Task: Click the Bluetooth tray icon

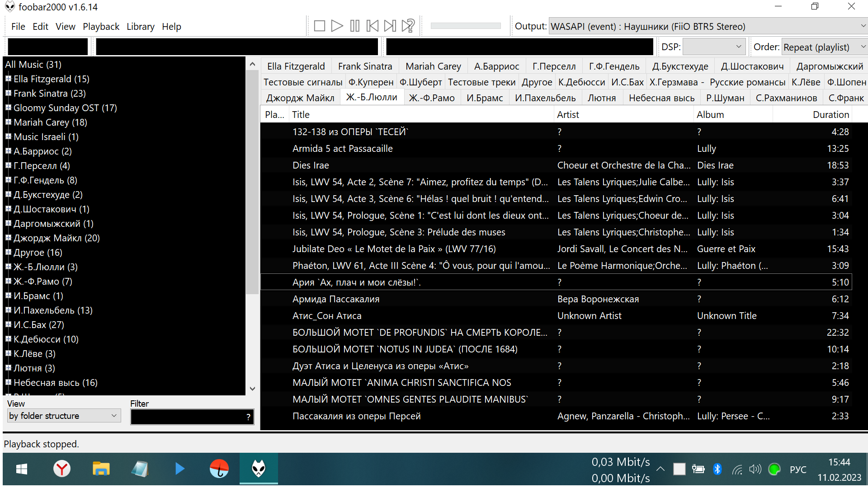Action: pyautogui.click(x=717, y=469)
